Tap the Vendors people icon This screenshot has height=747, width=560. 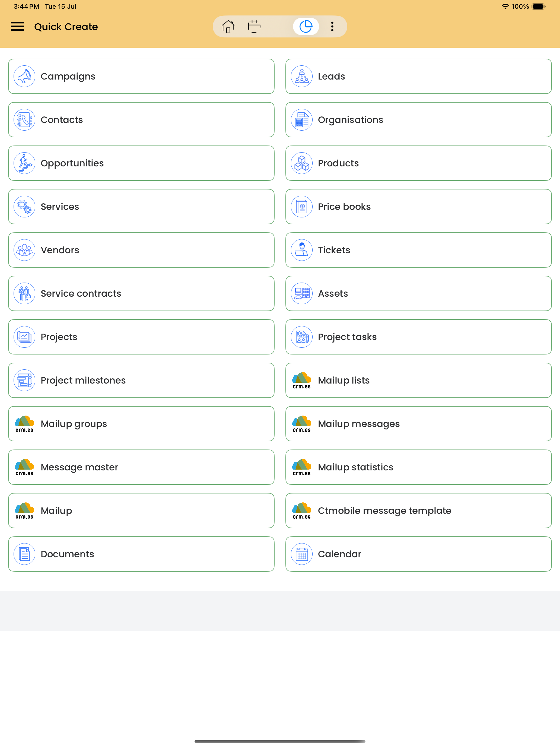coord(24,250)
